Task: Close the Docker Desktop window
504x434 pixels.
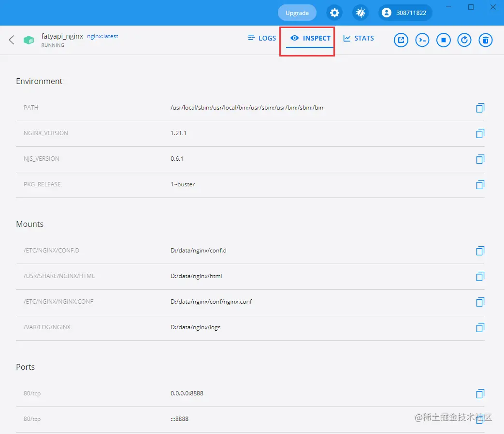Action: tap(493, 7)
